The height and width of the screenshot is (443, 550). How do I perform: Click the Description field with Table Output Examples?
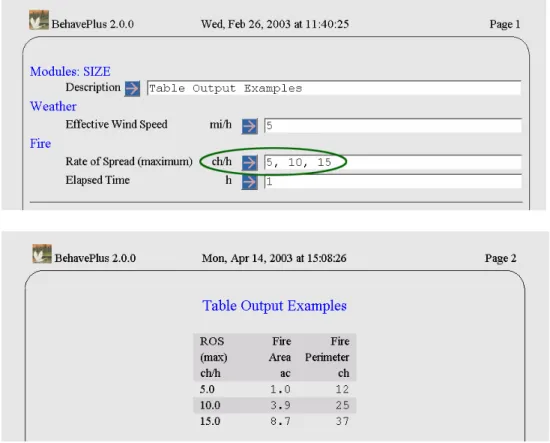coord(334,88)
